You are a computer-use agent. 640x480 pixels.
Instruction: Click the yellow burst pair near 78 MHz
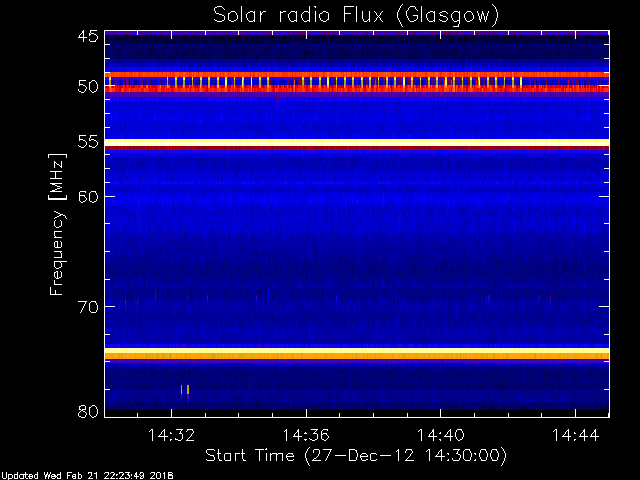point(185,389)
